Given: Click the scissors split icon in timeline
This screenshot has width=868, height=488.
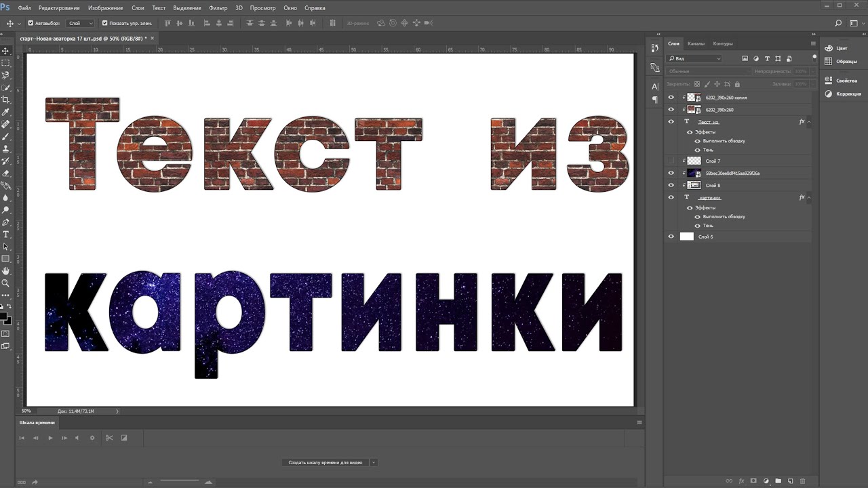Looking at the screenshot, I should tap(108, 438).
